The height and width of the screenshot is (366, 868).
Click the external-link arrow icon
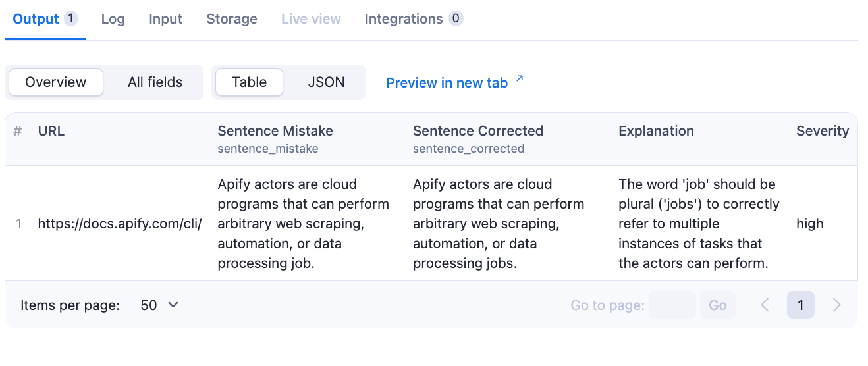520,80
